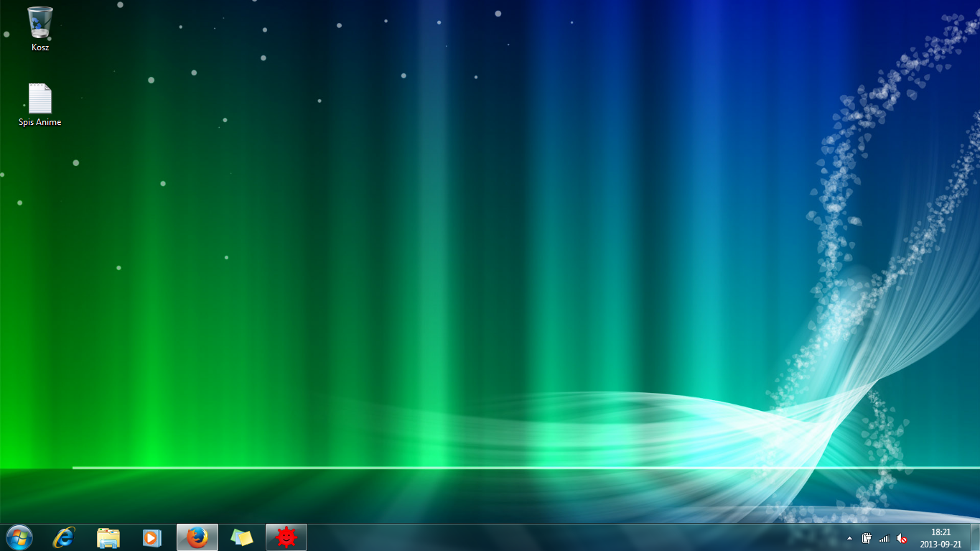Select the Spis Anime text file
Viewport: 980px width, 551px height.
pyautogui.click(x=40, y=105)
